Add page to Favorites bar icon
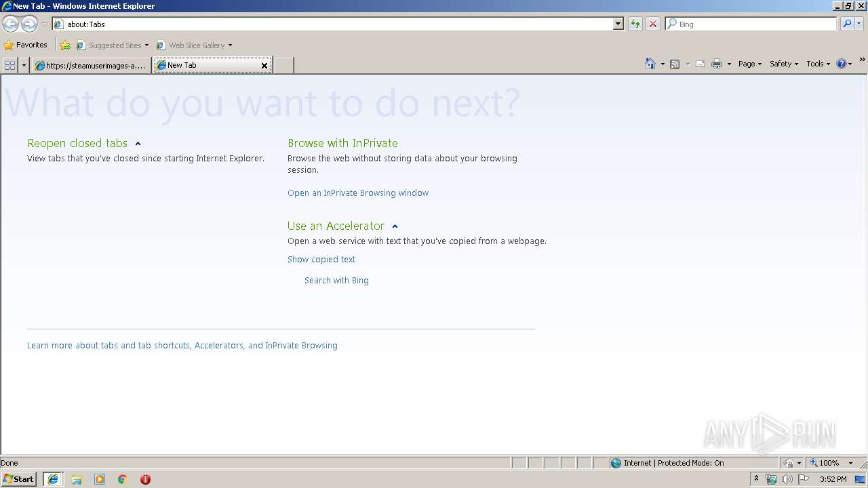 pyautogui.click(x=65, y=45)
